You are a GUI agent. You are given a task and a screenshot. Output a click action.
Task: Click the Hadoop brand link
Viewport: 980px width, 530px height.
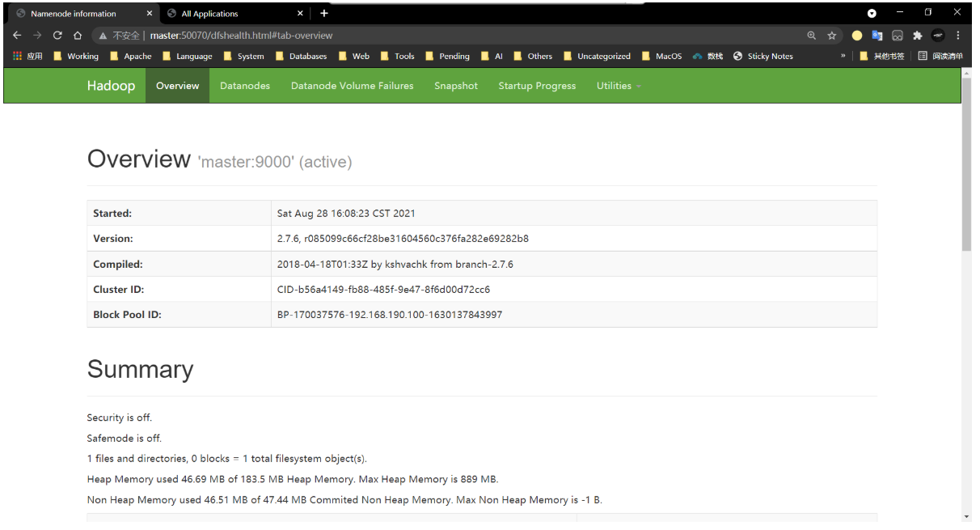coord(111,86)
